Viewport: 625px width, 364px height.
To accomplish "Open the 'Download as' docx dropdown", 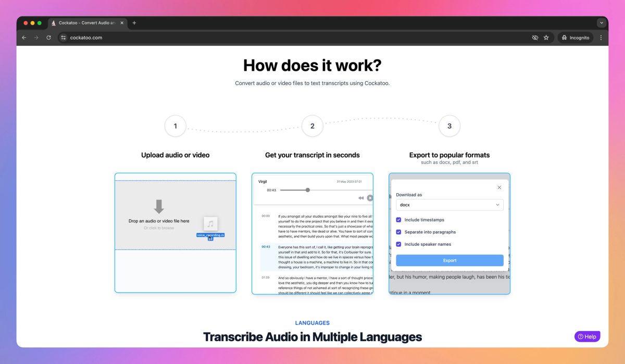I will pyautogui.click(x=449, y=205).
